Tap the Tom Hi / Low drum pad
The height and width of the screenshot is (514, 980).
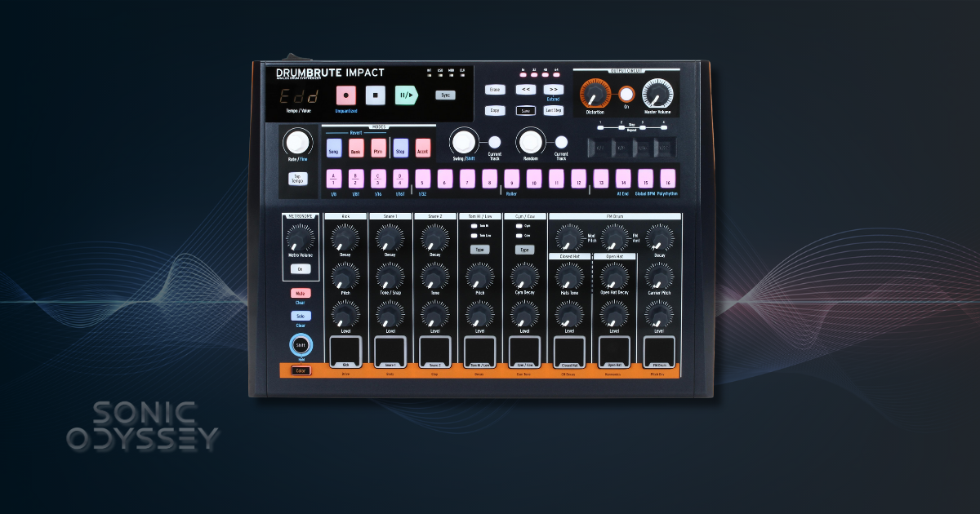[479, 352]
